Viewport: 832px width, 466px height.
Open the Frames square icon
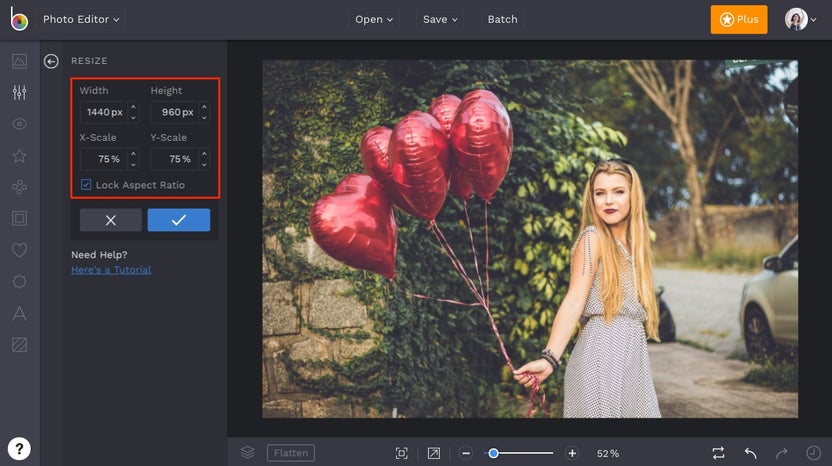19,218
